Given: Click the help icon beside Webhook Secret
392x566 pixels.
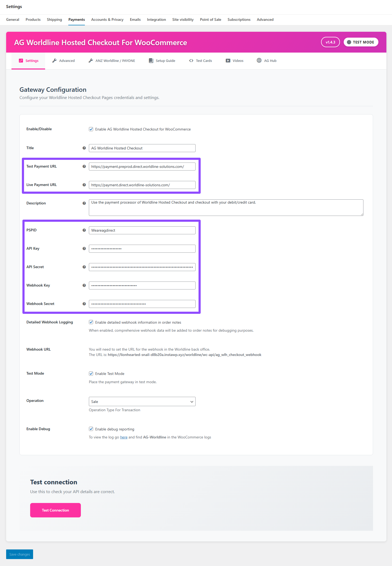Looking at the screenshot, I should (84, 304).
